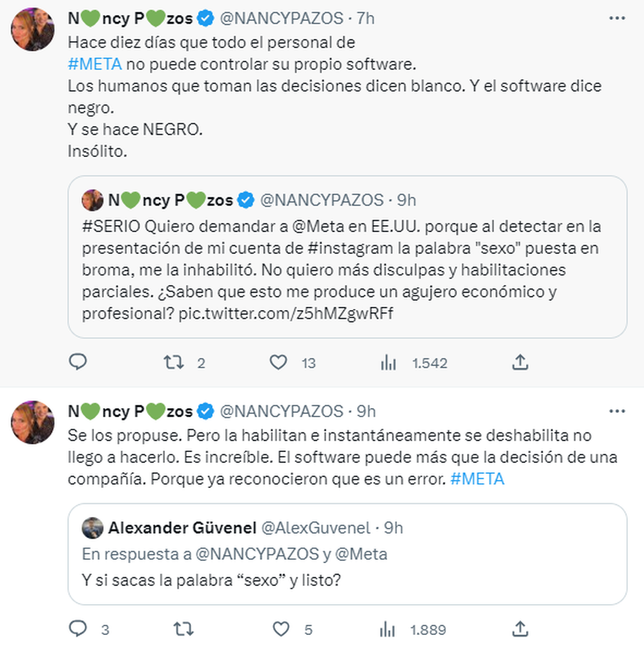Image resolution: width=644 pixels, height=650 pixels.
Task: View analytics of tweet with 1.889 views
Action: 387,629
